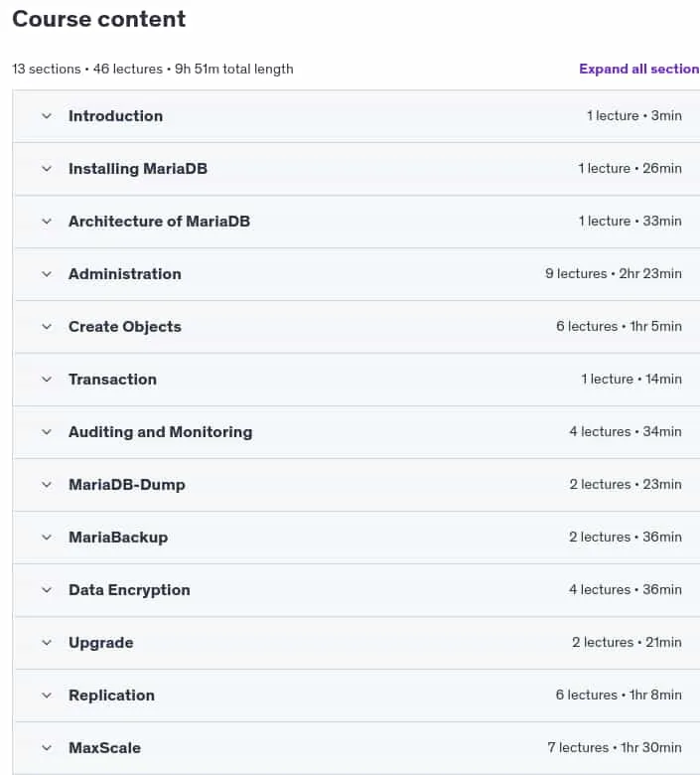Click the Data Encryption heading
The height and width of the screenshot is (775, 700).
129,590
